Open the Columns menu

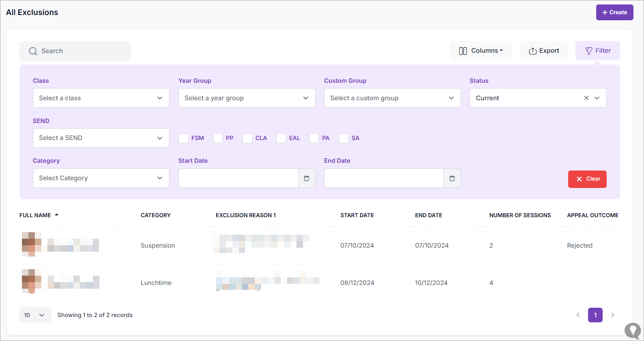coord(481,51)
